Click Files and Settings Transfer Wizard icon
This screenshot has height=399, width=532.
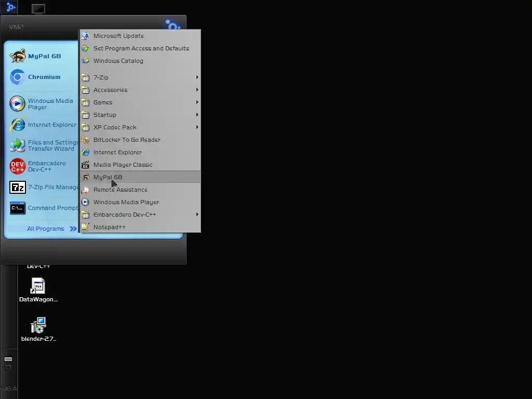click(x=17, y=145)
